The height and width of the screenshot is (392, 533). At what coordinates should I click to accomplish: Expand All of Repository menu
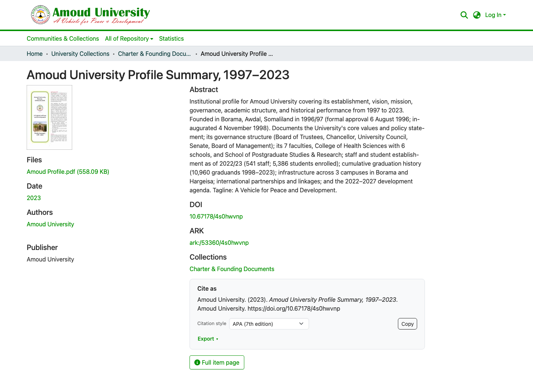click(x=129, y=38)
